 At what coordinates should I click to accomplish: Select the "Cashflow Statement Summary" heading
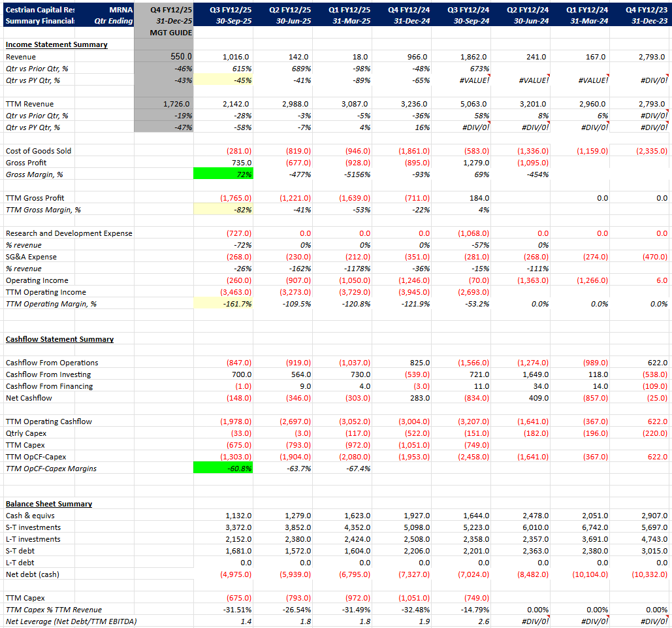point(59,339)
